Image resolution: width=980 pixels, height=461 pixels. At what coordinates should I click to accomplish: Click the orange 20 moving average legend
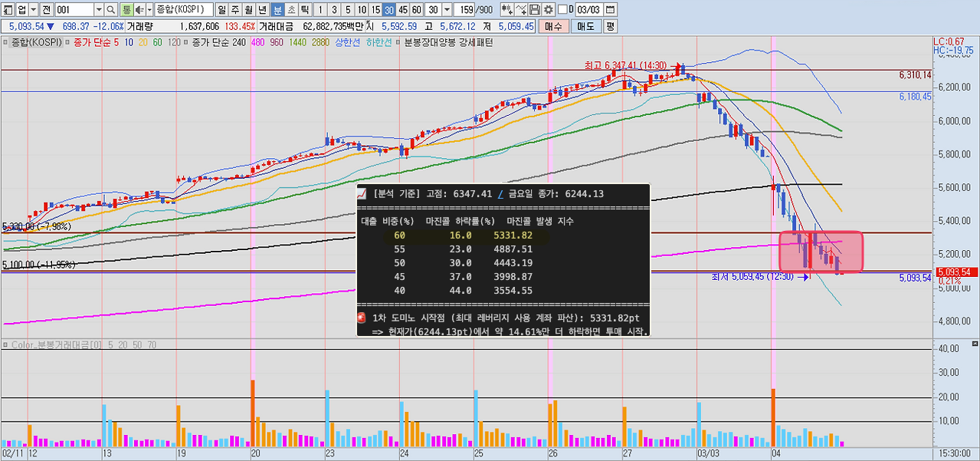pyautogui.click(x=143, y=42)
